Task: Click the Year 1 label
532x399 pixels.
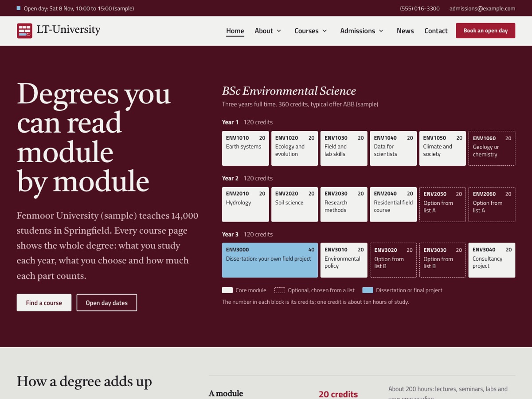Action: (230, 122)
